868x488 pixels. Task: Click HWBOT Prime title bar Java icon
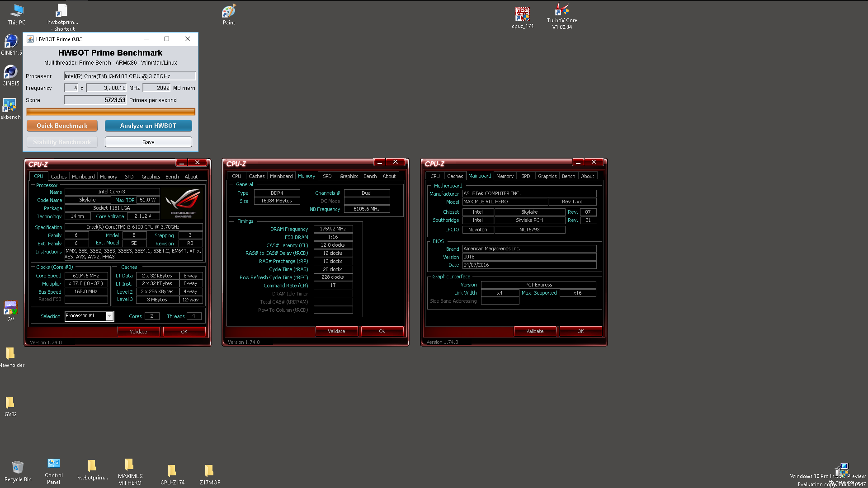pyautogui.click(x=30, y=39)
